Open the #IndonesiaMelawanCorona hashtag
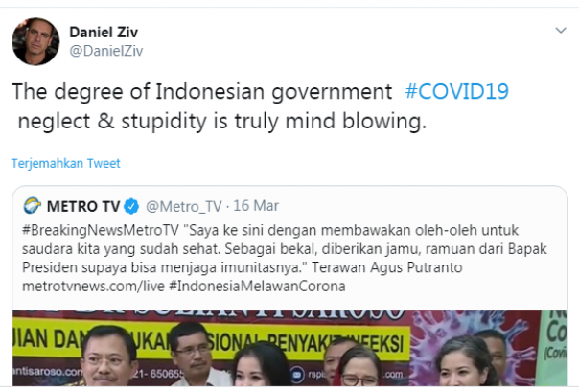 click(x=257, y=286)
